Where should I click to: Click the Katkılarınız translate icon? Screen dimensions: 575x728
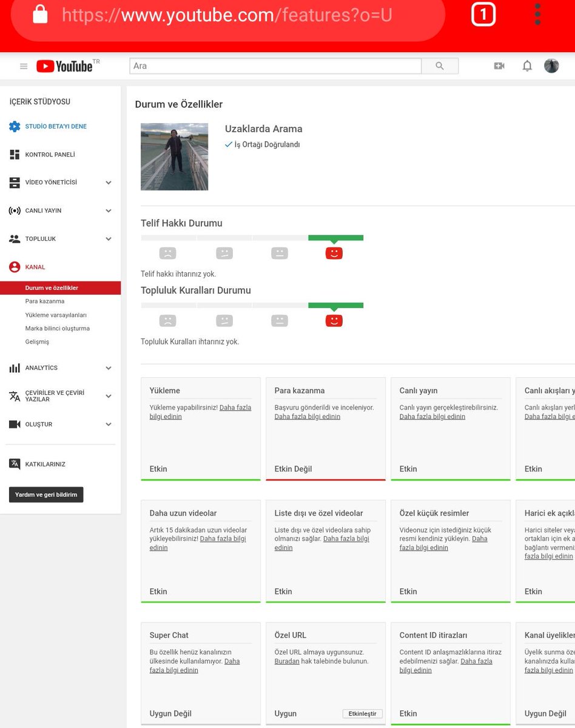coord(15,464)
